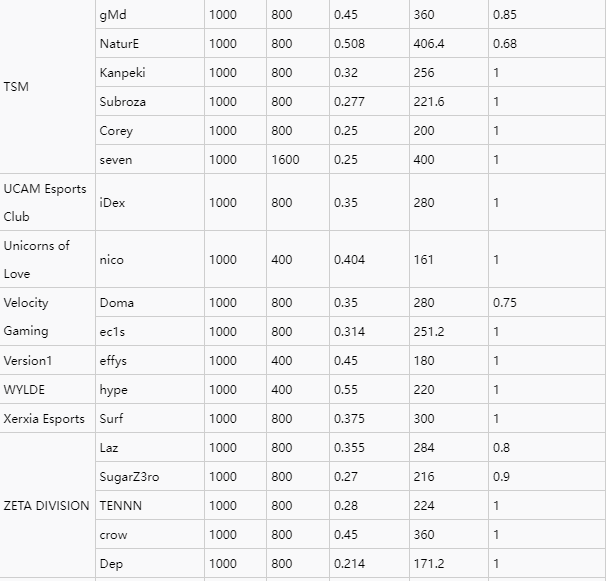606x581 pixels.
Task: Select the UCAM Esports Club team cell
Action: tap(45, 203)
